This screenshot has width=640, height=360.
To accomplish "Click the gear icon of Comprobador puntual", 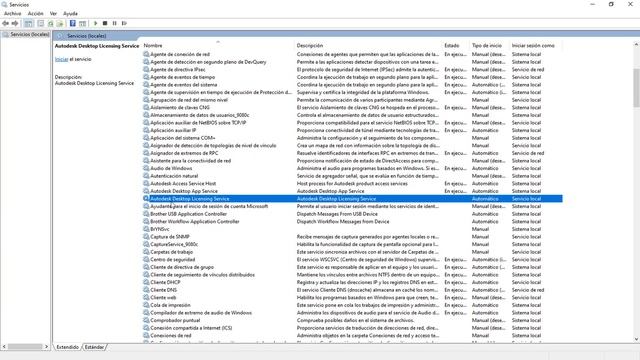I will coord(146,320).
